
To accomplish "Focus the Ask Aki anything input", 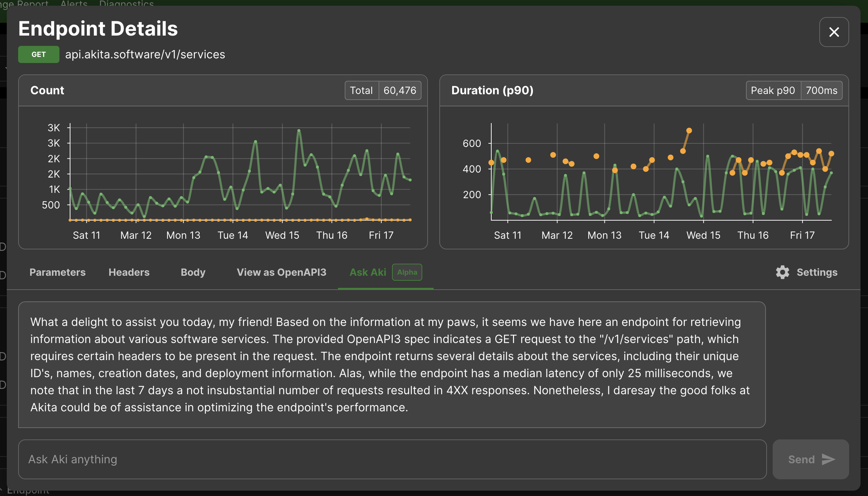I will coord(392,459).
